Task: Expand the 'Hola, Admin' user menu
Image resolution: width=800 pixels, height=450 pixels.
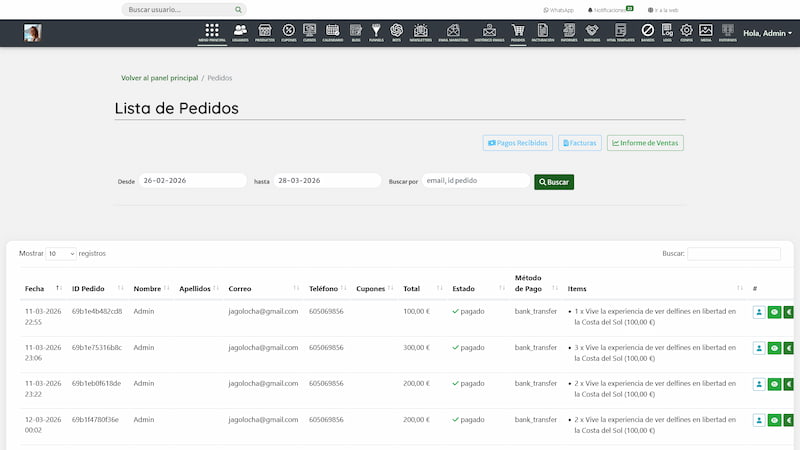Action: (767, 33)
